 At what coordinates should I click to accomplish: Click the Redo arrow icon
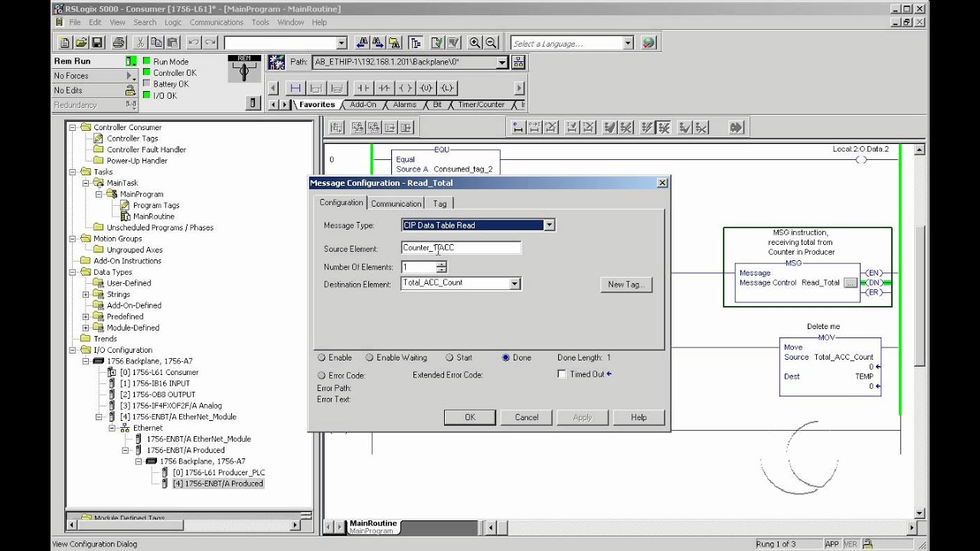(211, 43)
